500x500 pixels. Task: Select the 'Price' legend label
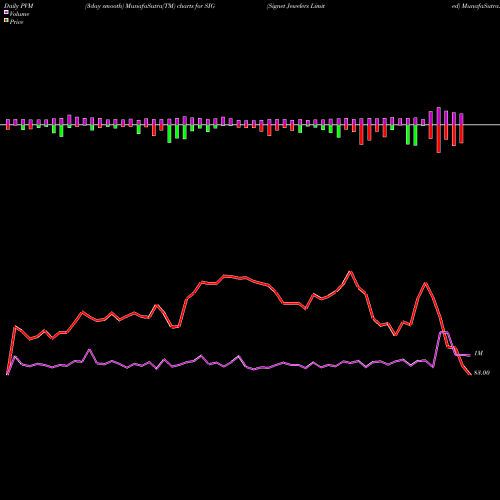pos(16,22)
